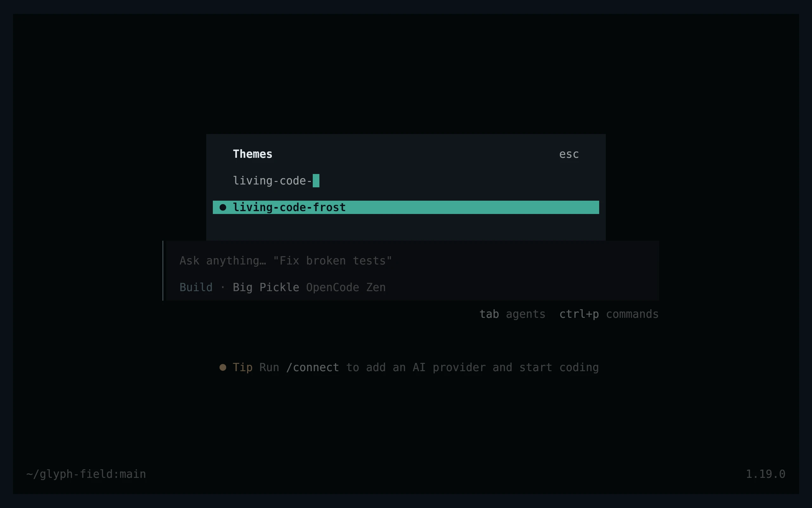Image resolution: width=812 pixels, height=508 pixels.
Task: Click the bullet dot beside living-code-frost
Action: point(223,207)
